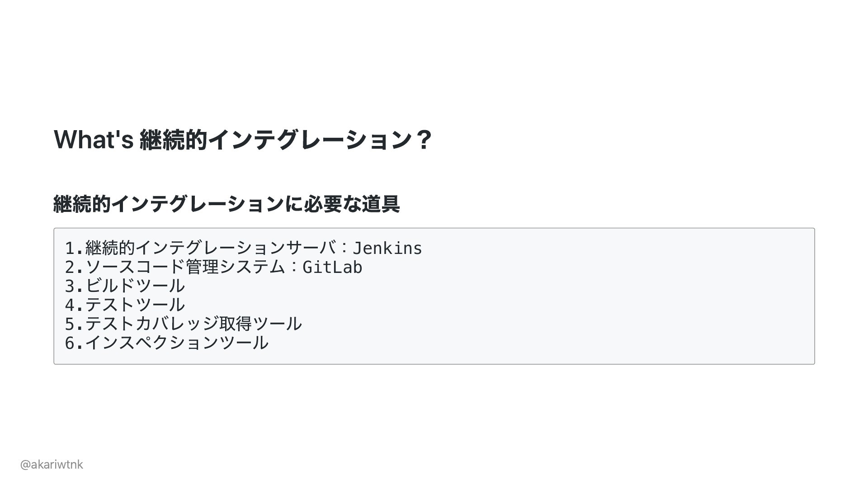Select the line mentioning Jenkins
868x488 pixels.
pos(244,248)
